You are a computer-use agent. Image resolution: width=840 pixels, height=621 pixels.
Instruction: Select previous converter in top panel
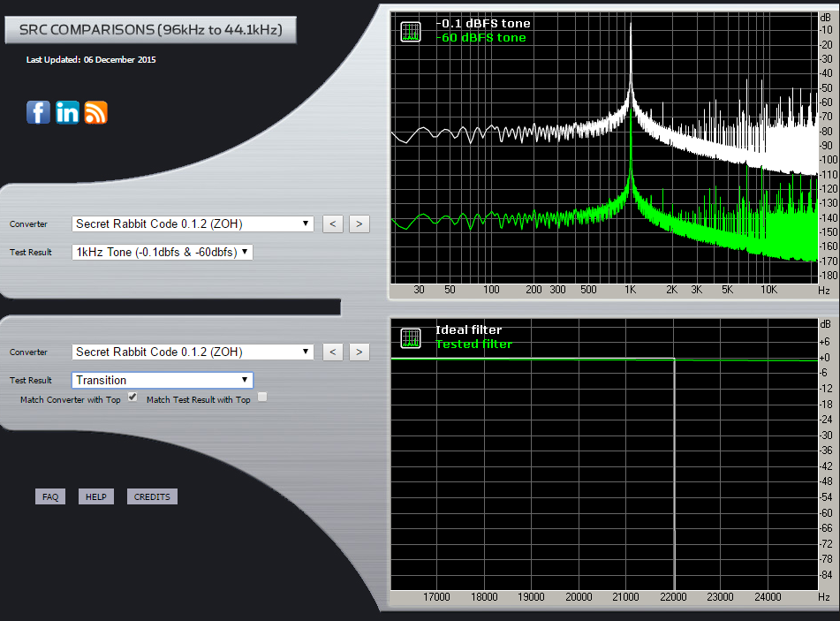click(x=333, y=224)
